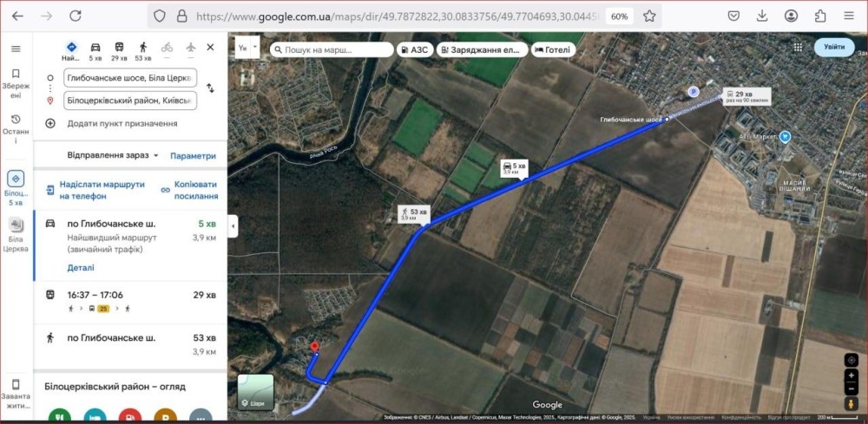Close the directions panel
This screenshot has width=868, height=424.
210,48
